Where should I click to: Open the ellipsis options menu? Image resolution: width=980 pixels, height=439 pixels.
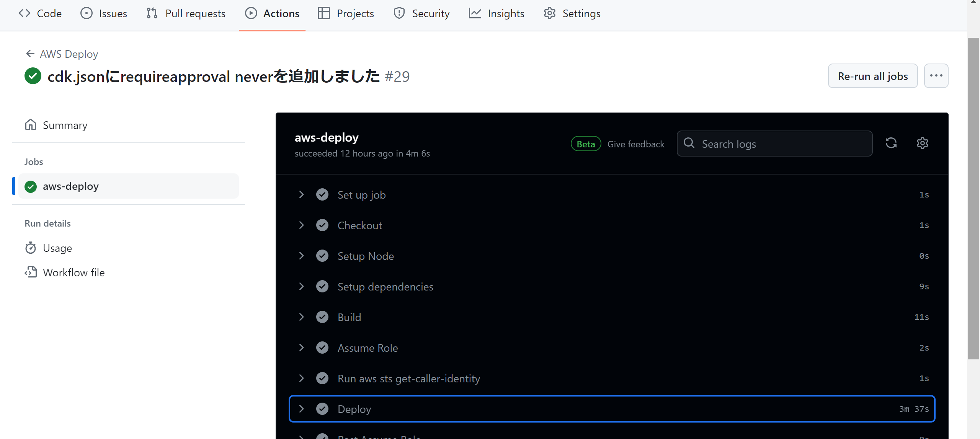point(936,76)
